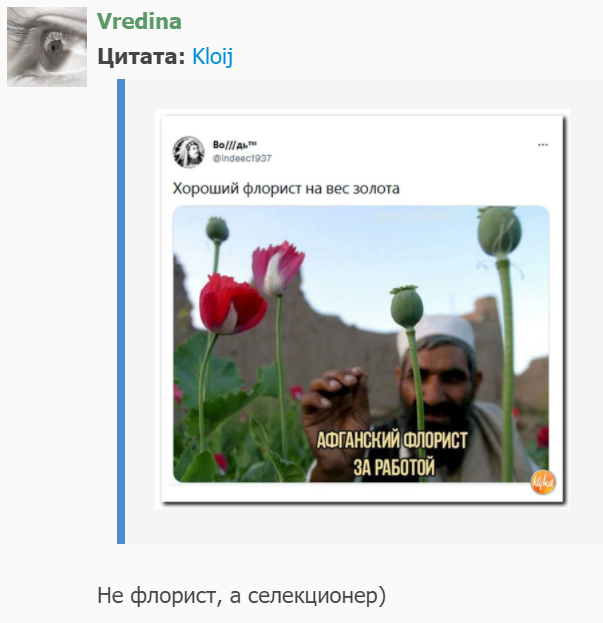Image resolution: width=603 pixels, height=623 pixels.
Task: Click the @indeec1937 handle
Action: [x=242, y=158]
